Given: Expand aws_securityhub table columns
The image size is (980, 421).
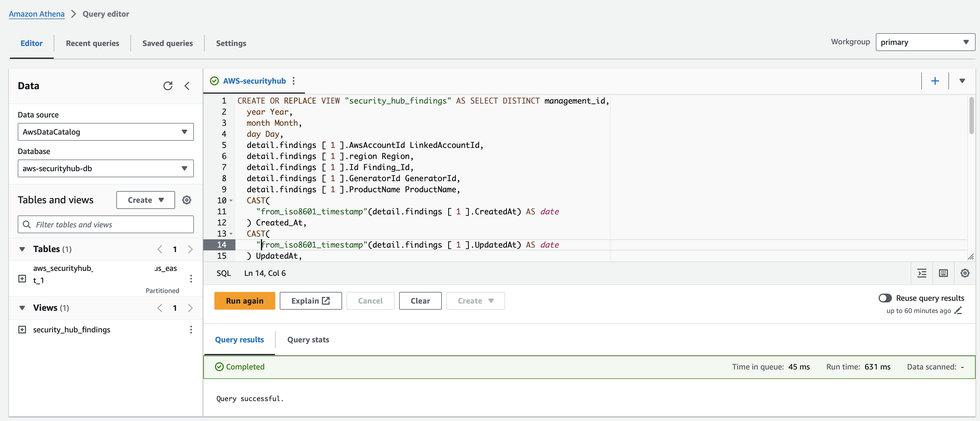Looking at the screenshot, I should [22, 279].
